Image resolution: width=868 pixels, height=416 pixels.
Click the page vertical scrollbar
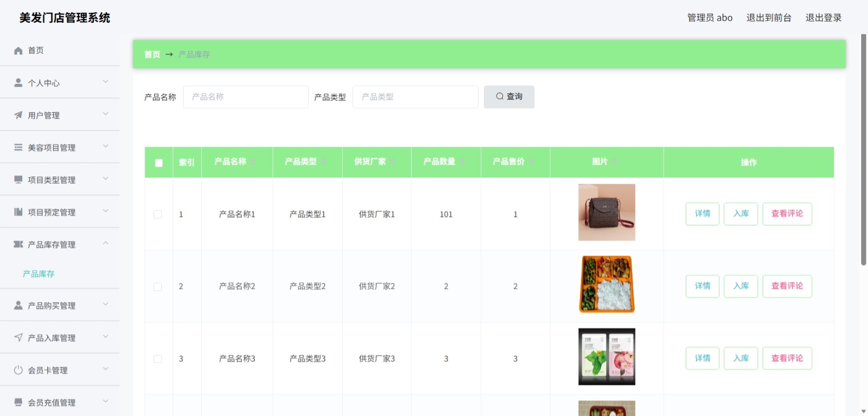(864, 150)
